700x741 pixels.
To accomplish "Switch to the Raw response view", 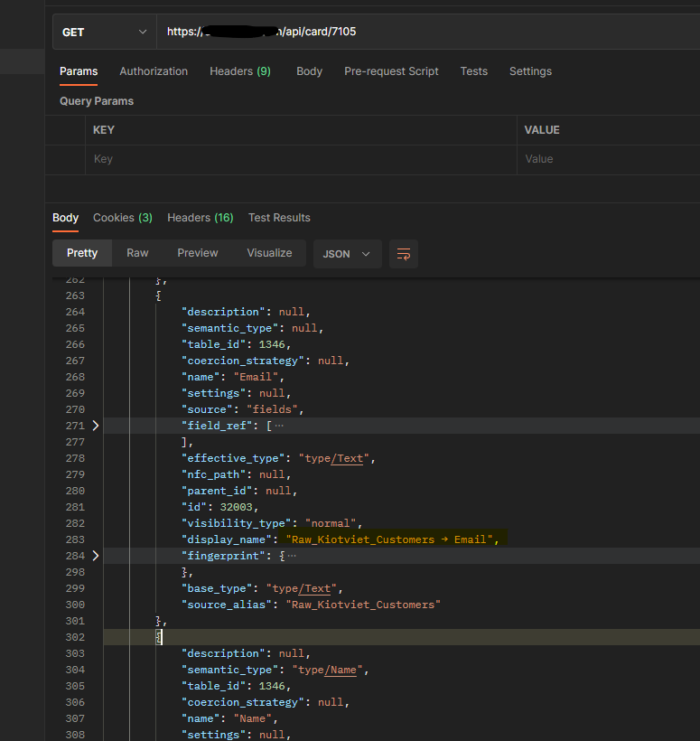I will [137, 253].
